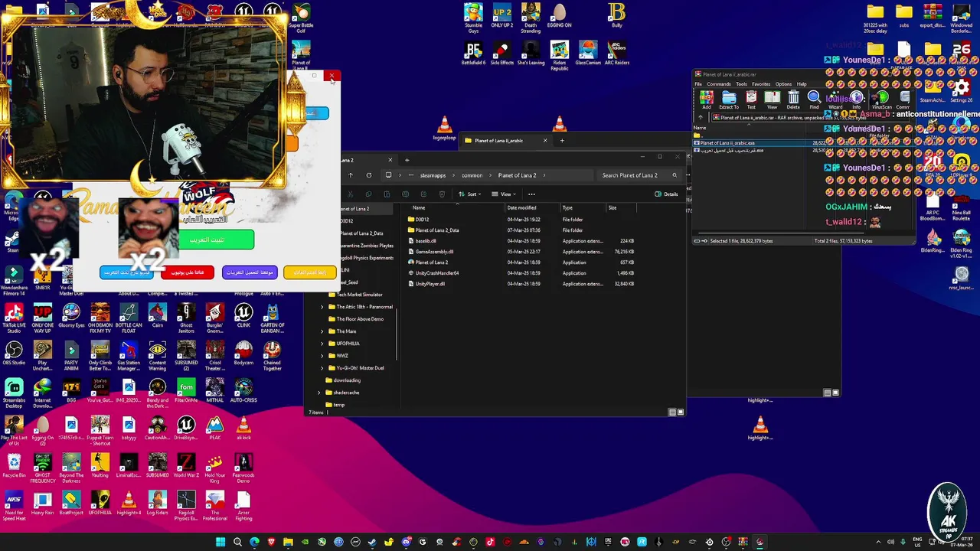Expand The Mare tree node
The image size is (980, 551).
pos(322,331)
